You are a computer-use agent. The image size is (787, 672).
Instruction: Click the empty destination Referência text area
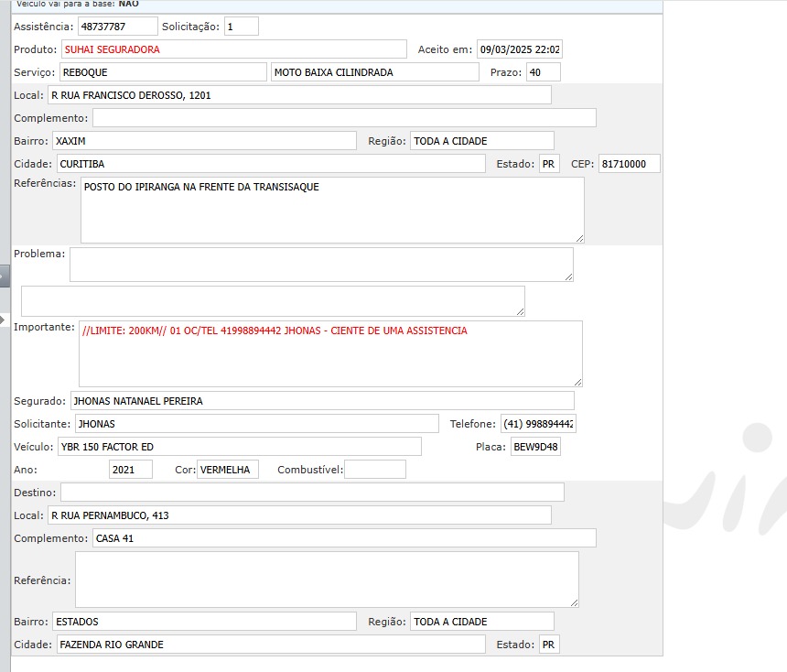coord(327,580)
